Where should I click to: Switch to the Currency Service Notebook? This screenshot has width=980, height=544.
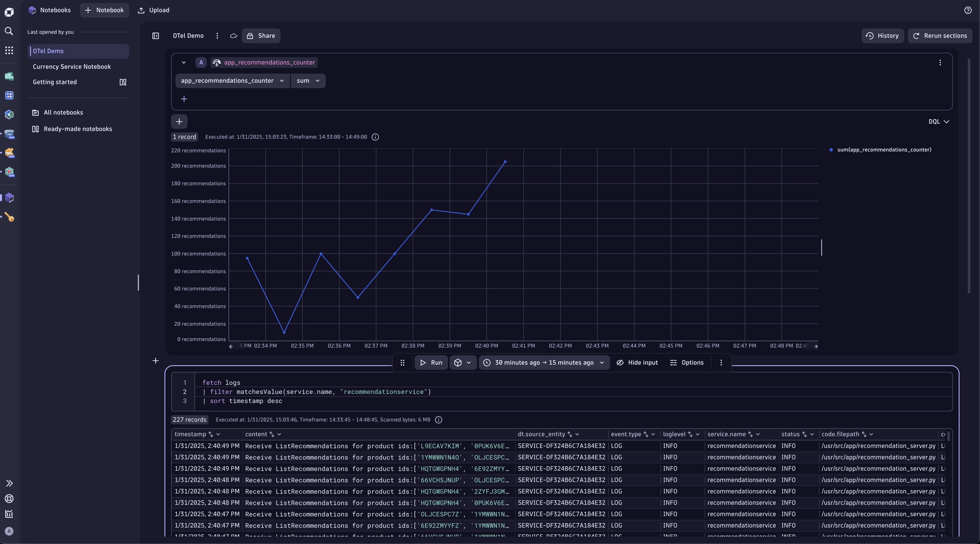pyautogui.click(x=72, y=67)
